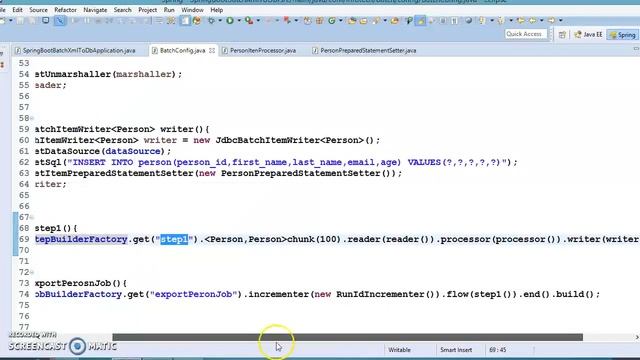Toggle the highlighted mark occurrences icon
Screen dimensions: 640x360
click(x=420, y=20)
